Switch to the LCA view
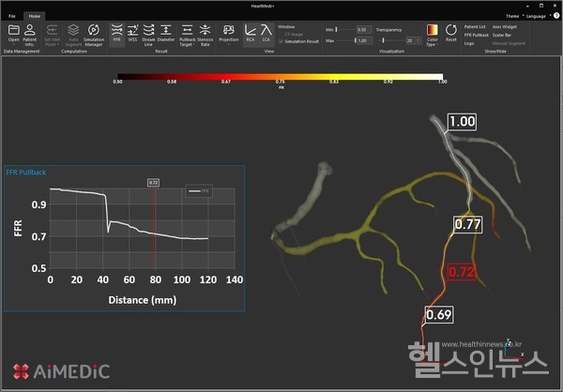 266,35
